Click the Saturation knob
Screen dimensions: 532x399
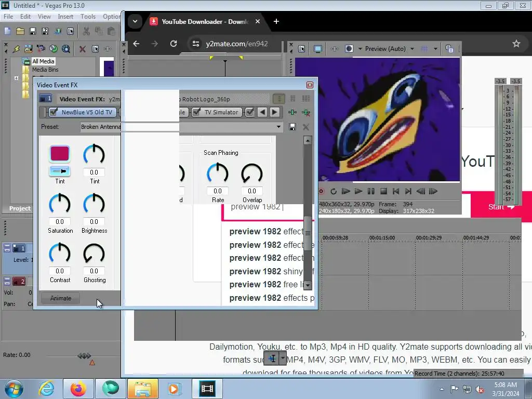tap(60, 204)
